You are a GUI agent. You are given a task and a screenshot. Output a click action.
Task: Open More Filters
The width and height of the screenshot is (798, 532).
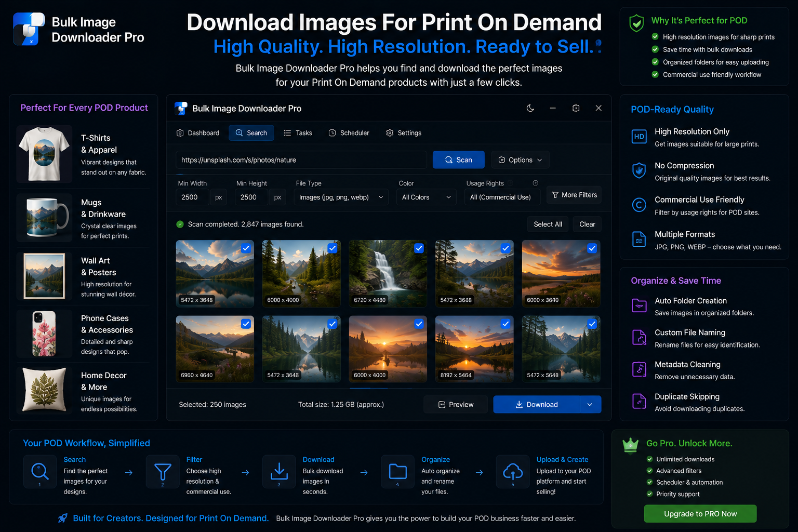point(574,195)
